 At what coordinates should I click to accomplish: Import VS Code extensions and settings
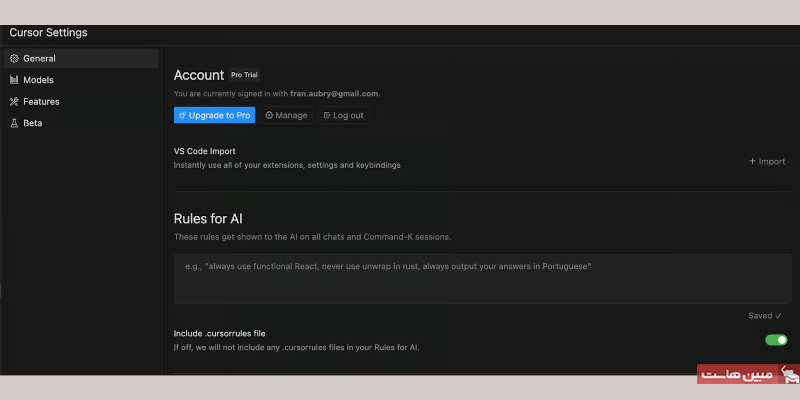click(x=767, y=161)
